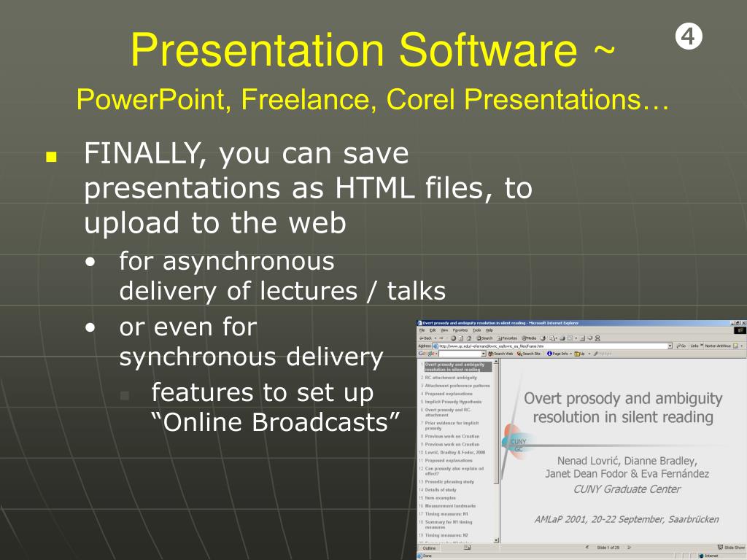Select outline item 'Implicit Prosody Hypothesis'

pyautogui.click(x=453, y=402)
